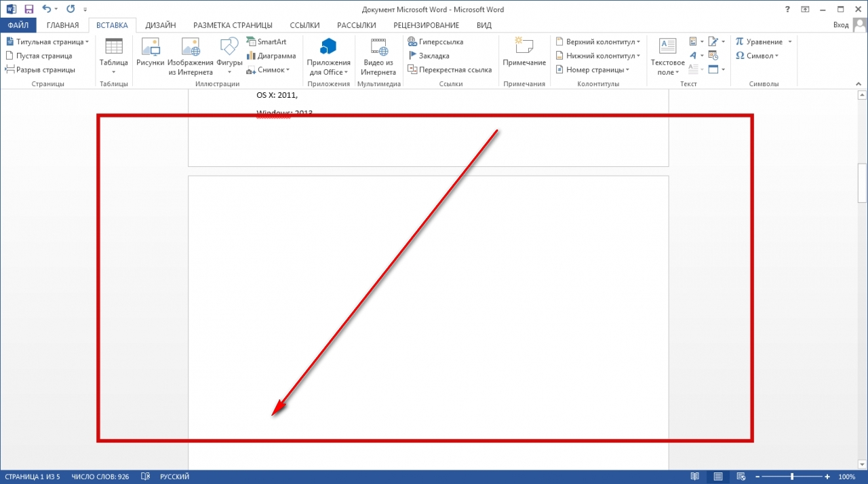This screenshot has width=868, height=484.
Task: Change the language РУССКИЙ in status bar
Action: click(174, 477)
